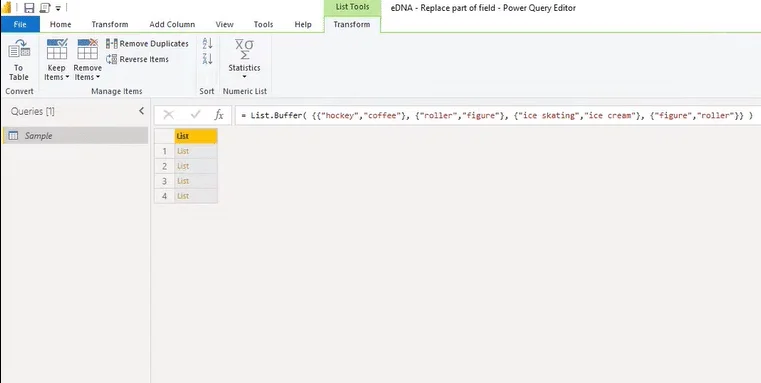This screenshot has width=761, height=383.
Task: Click the Power BI logo icon
Action: pos(7,8)
